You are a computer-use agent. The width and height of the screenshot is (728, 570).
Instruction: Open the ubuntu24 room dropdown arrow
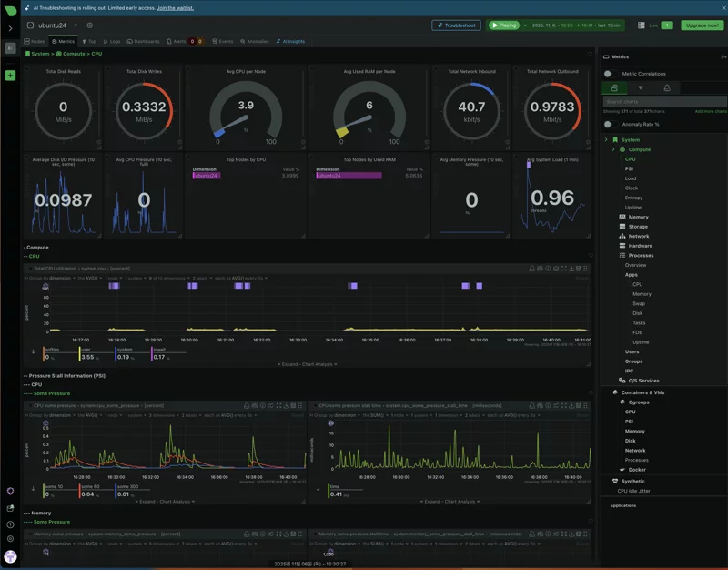click(76, 25)
